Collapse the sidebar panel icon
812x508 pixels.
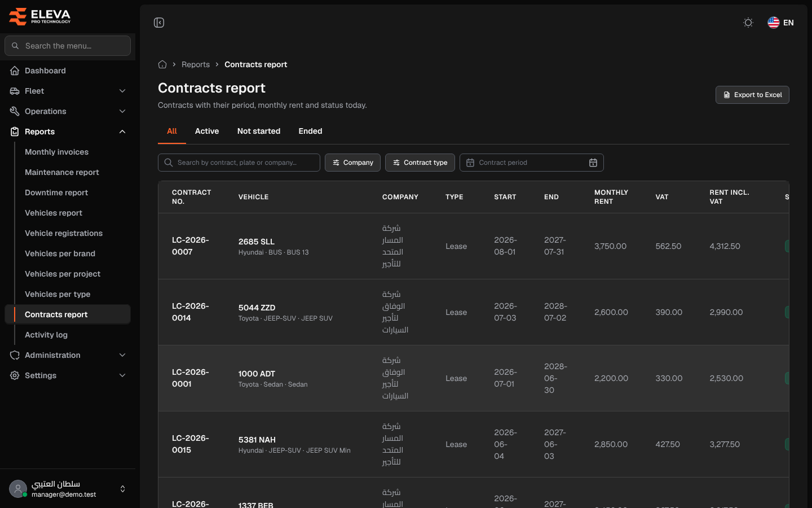(x=159, y=23)
